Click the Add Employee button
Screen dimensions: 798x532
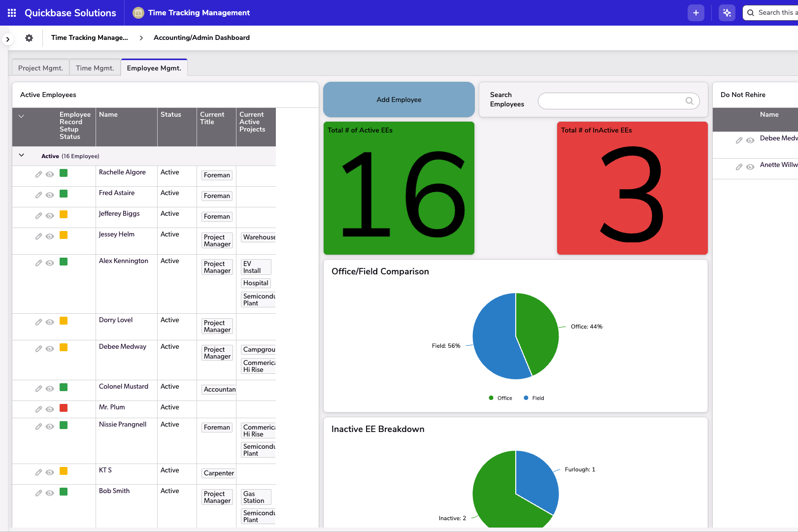pyautogui.click(x=399, y=100)
